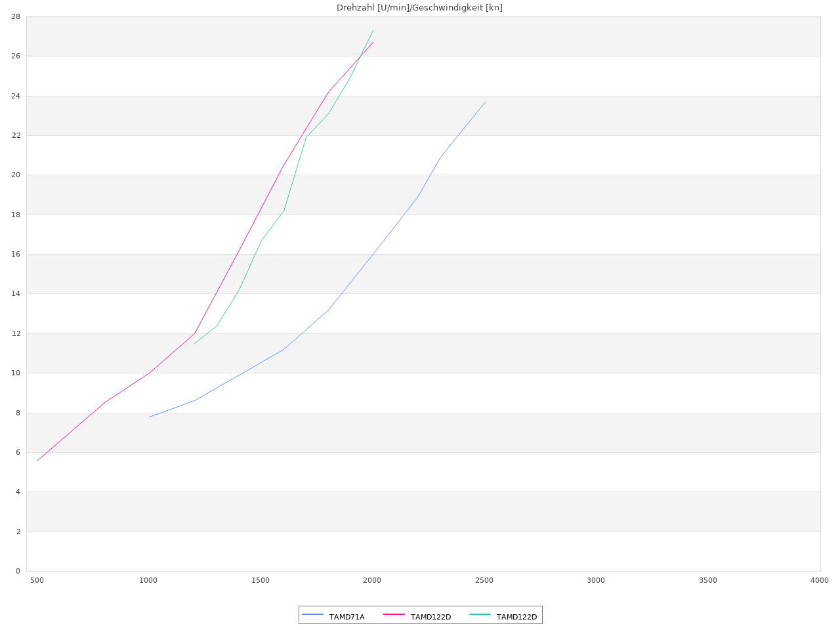Click the TAMD71A legend entry
Image resolution: width=840 pixels, height=630 pixels.
333,617
